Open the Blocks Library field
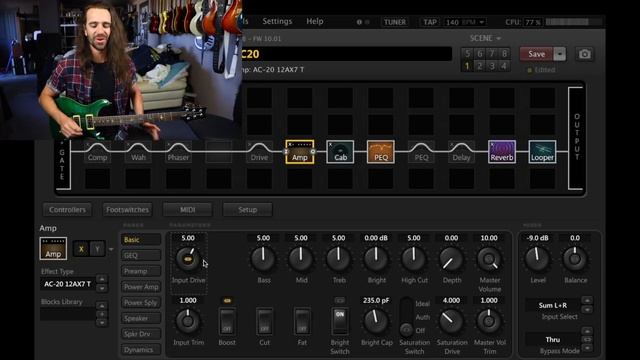This screenshot has width=640, height=360. click(67, 314)
